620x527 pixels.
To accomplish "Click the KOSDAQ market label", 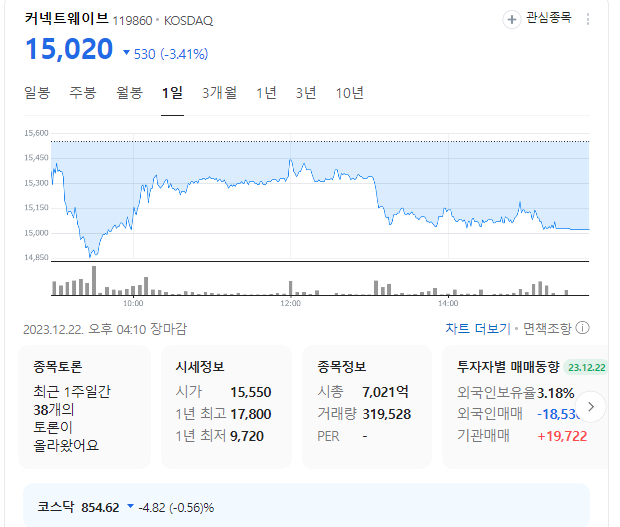I will click(x=188, y=21).
